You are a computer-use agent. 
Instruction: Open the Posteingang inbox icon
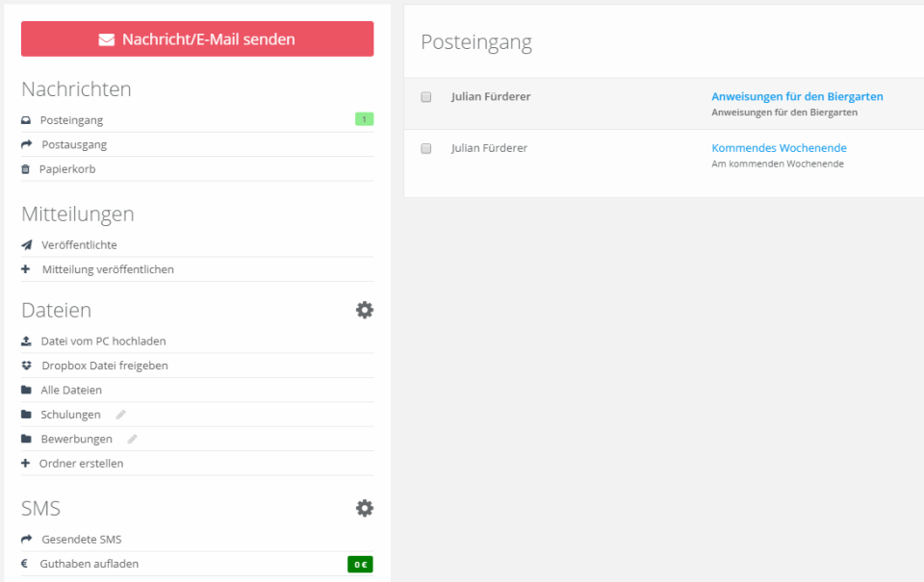(24, 119)
